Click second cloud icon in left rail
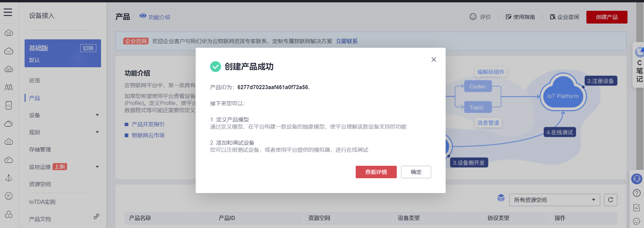644x228 pixels. click(x=9, y=51)
